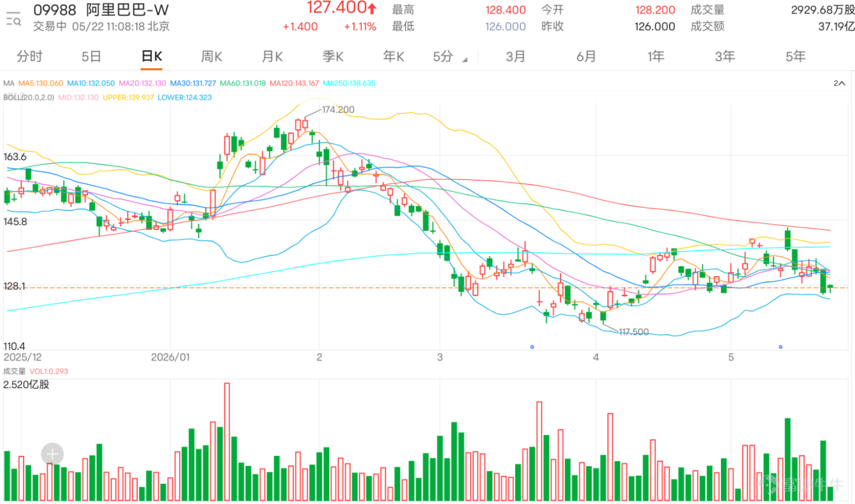855x504 pixels.
Task: Tap the floating plus add button
Action: (x=52, y=454)
